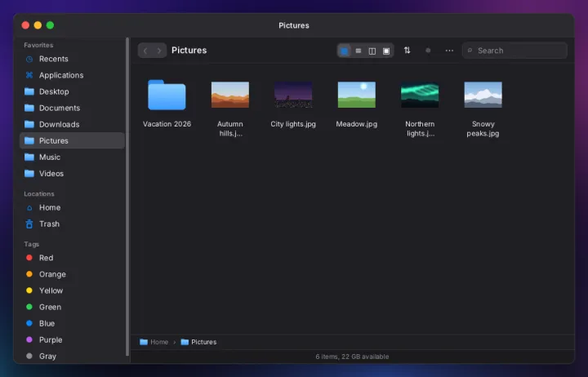Select the Purple tag label
588x377 pixels.
click(51, 340)
